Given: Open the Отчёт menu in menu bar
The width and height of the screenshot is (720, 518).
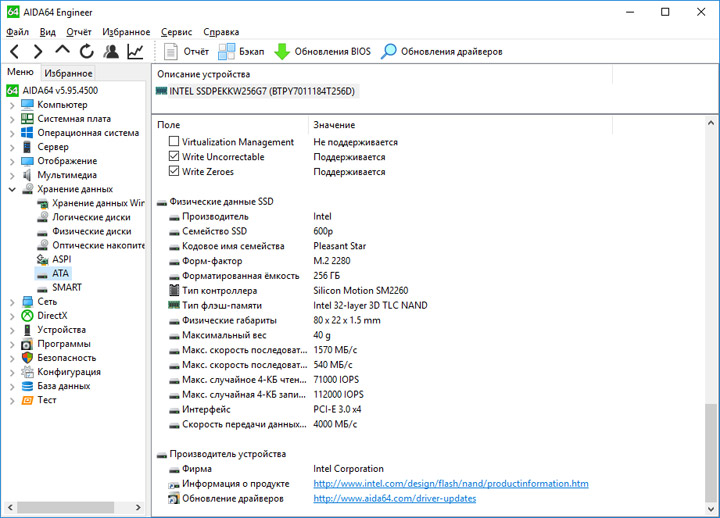Looking at the screenshot, I should tap(79, 32).
